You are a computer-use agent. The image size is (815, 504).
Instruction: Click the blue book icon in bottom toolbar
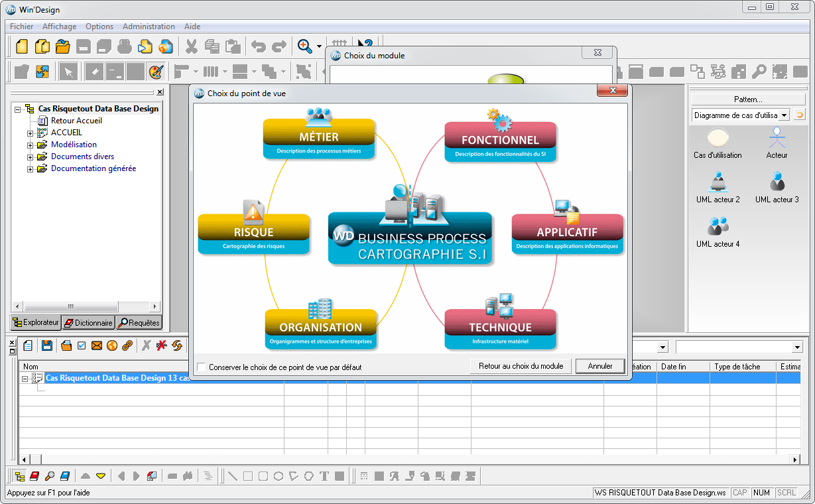[65, 475]
